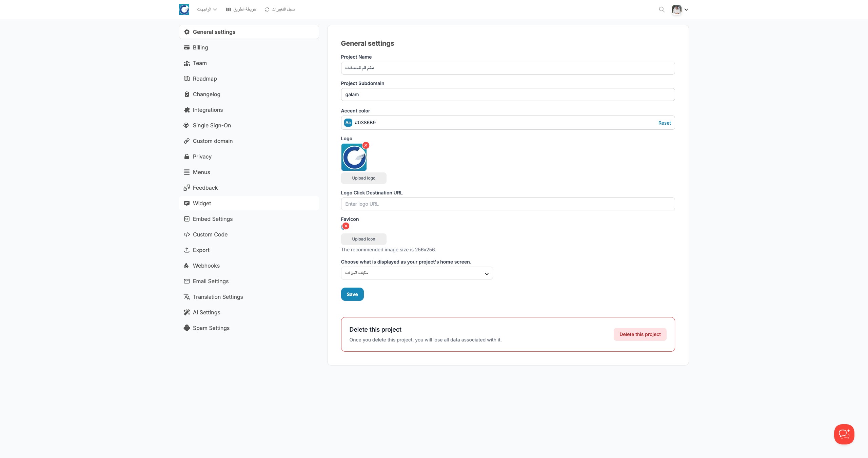
Task: Expand the الواجهات boards dropdown
Action: pos(207,9)
